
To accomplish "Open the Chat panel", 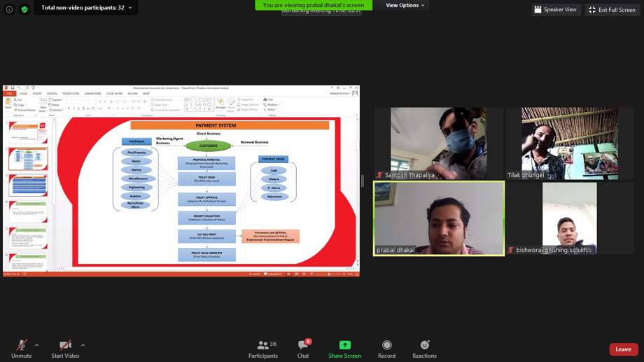I will [303, 348].
